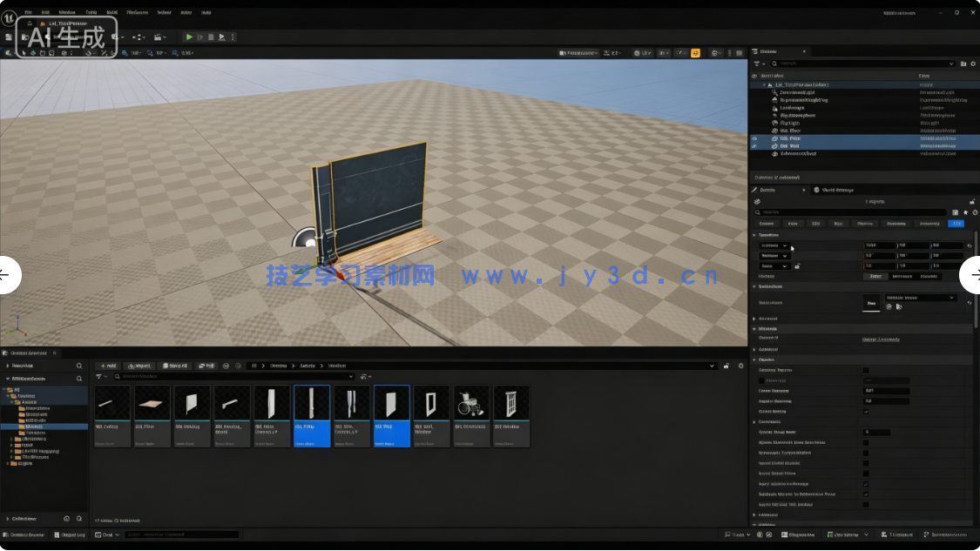980x551 pixels.
Task: Toggle eye visibility of second selected Outliner row
Action: point(754,146)
